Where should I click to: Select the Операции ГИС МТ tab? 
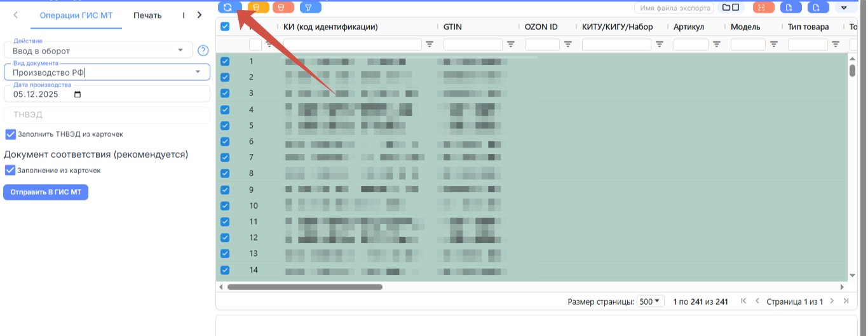pos(76,15)
